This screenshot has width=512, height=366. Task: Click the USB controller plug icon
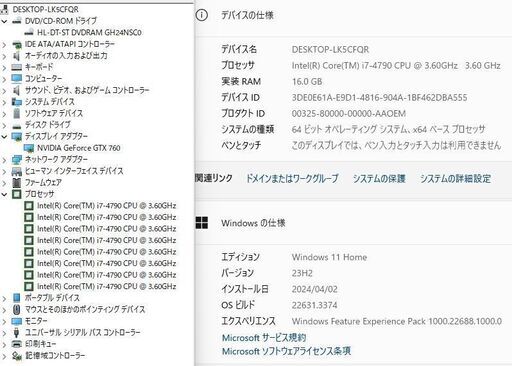17,332
